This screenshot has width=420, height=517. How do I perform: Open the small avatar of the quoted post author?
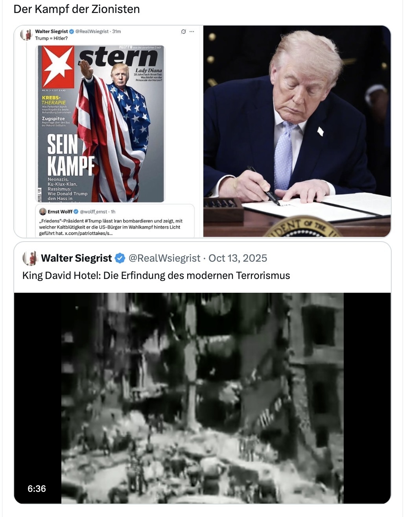point(30,258)
